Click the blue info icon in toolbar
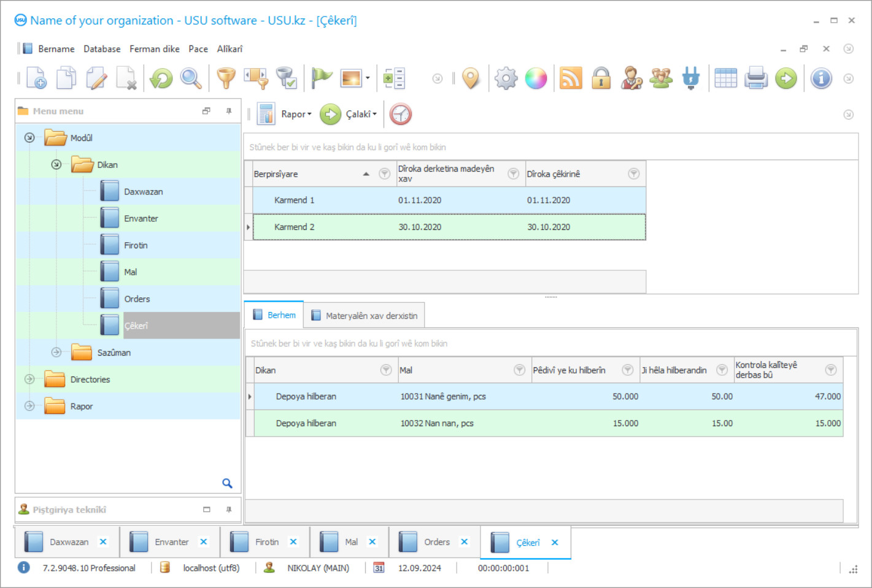 tap(821, 78)
